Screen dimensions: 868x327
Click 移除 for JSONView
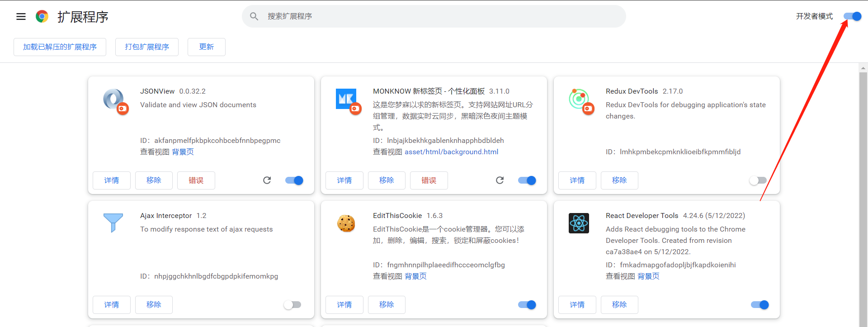(x=154, y=180)
